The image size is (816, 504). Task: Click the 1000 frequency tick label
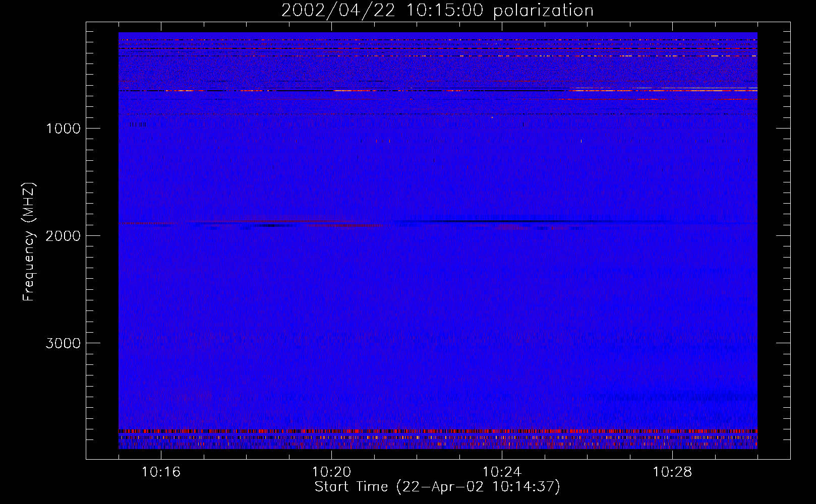pyautogui.click(x=64, y=129)
